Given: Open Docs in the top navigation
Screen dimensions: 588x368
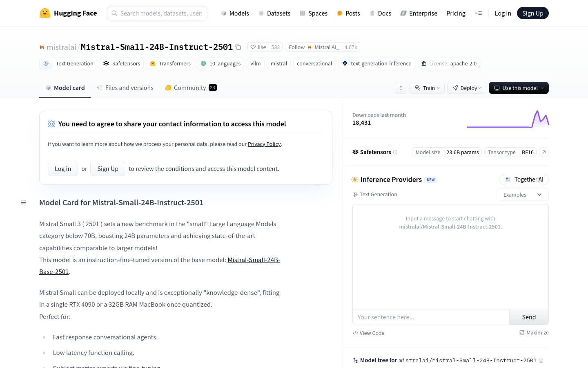Looking at the screenshot, I should coord(380,13).
